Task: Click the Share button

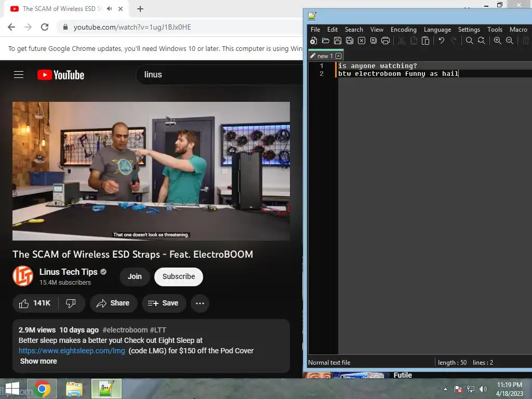Action: coord(113,303)
